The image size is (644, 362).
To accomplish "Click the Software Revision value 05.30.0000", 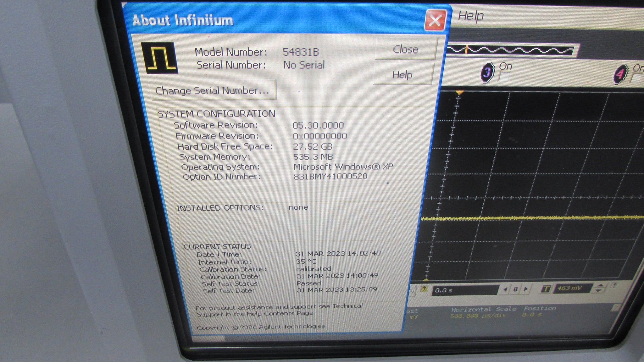I will (x=318, y=125).
